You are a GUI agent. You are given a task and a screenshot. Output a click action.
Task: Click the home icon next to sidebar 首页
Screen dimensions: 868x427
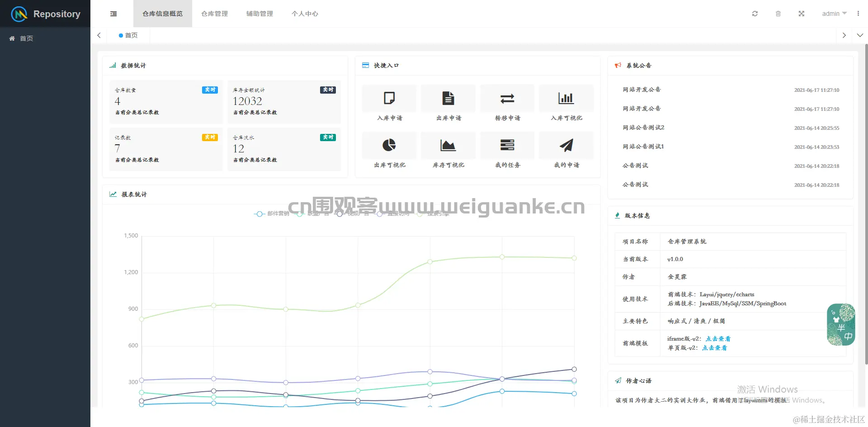pyautogui.click(x=12, y=38)
